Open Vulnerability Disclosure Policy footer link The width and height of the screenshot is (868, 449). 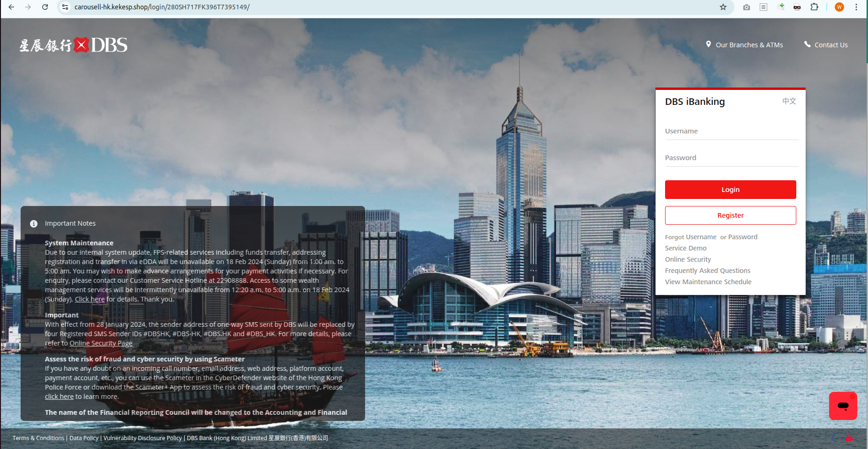click(x=142, y=438)
